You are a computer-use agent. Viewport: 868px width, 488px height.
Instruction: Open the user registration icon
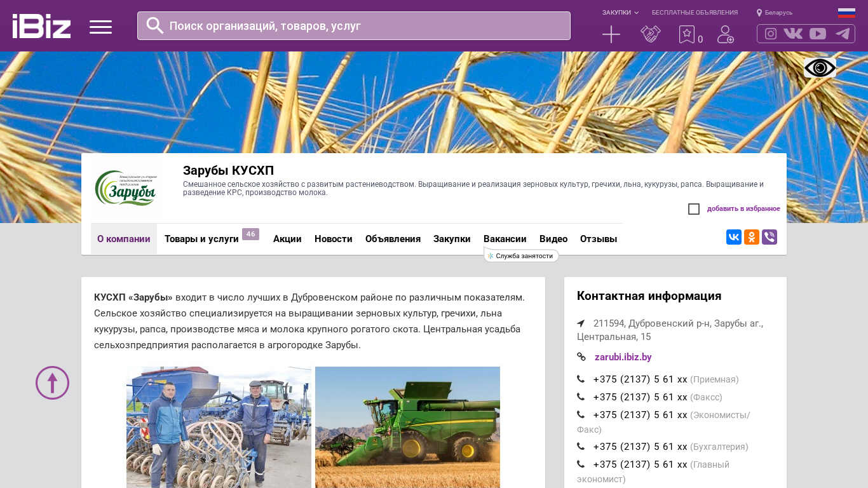pos(726,34)
